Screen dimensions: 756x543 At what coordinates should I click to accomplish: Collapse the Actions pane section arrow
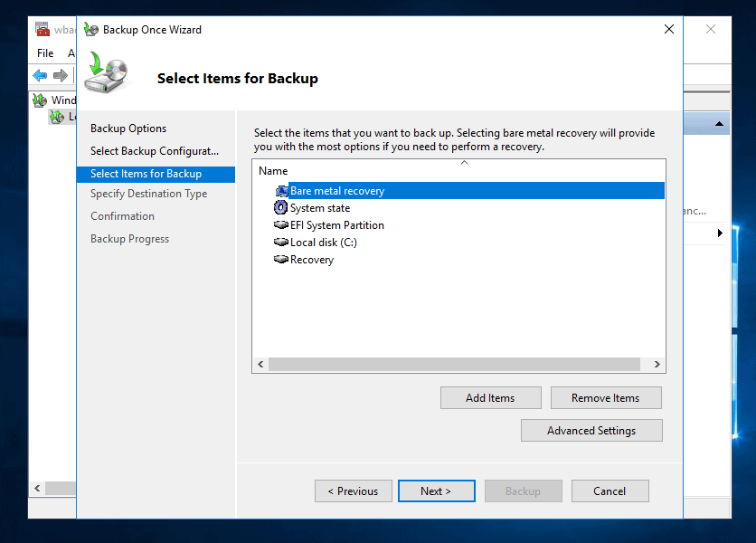pos(720,124)
